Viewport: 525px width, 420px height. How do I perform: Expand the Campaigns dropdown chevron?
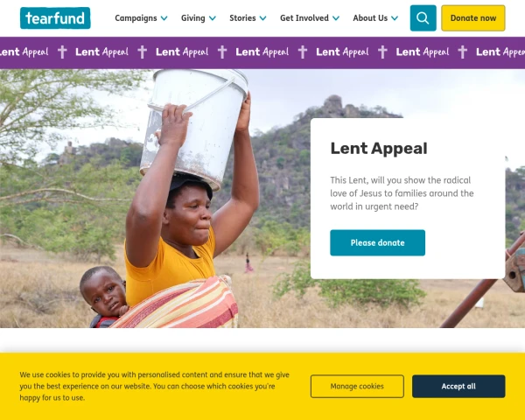coord(164,18)
